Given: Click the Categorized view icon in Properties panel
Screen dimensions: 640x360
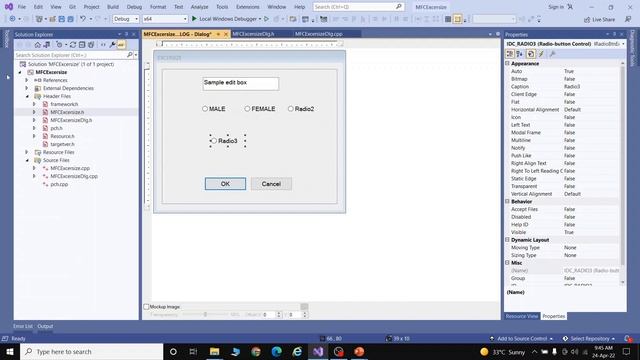Looking at the screenshot, I should click(510, 54).
